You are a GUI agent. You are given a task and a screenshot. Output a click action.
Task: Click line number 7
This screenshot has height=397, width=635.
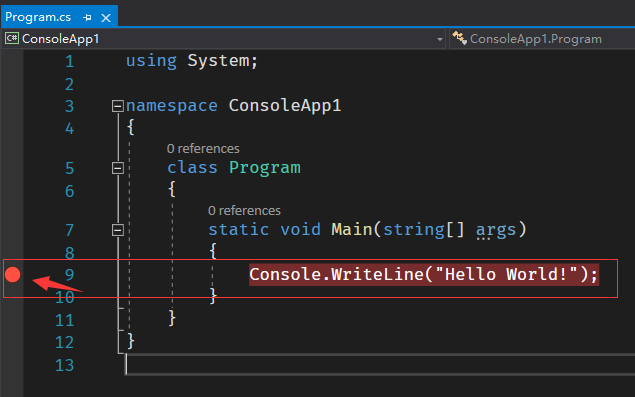70,230
